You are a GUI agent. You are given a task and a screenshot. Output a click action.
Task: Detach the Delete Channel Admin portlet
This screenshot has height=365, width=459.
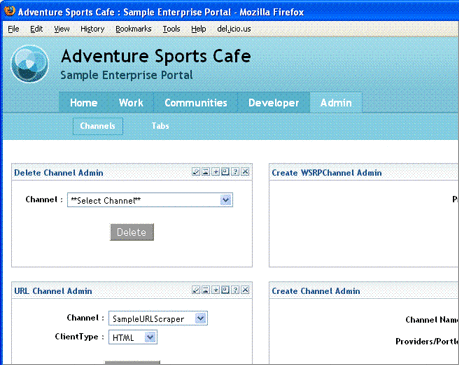[225, 172]
